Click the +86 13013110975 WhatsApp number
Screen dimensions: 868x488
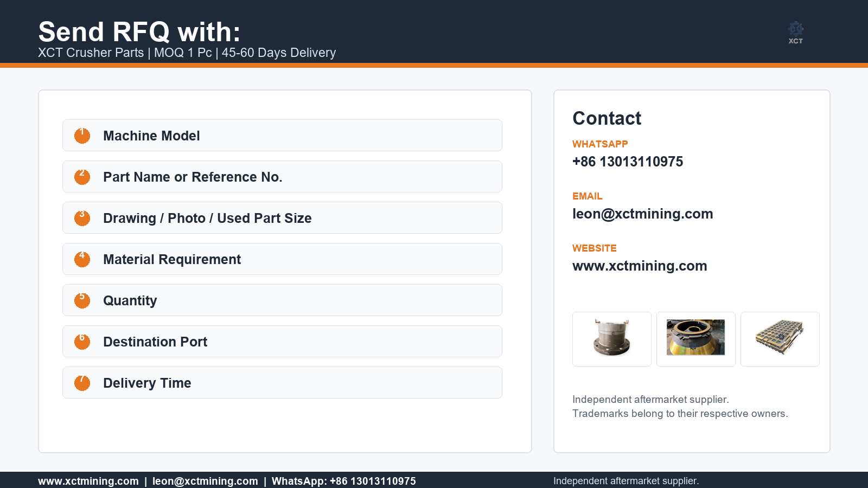pos(628,162)
